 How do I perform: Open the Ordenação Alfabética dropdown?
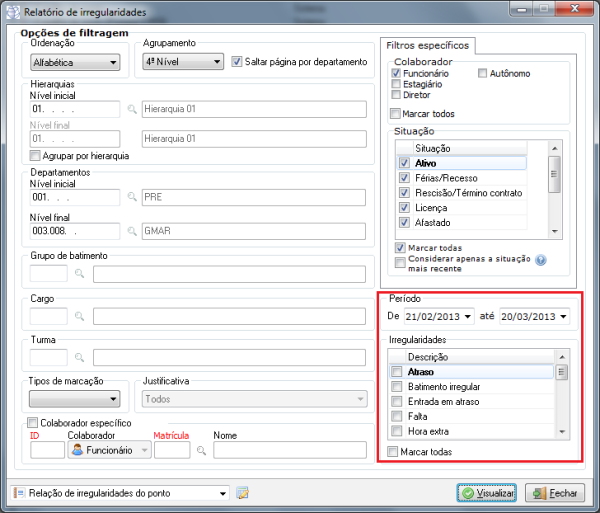pos(75,62)
